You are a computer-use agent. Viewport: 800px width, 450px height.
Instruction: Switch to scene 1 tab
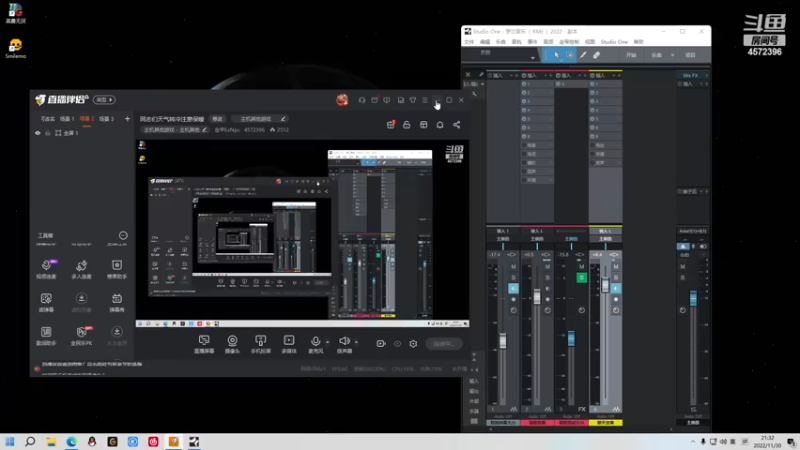pos(67,119)
